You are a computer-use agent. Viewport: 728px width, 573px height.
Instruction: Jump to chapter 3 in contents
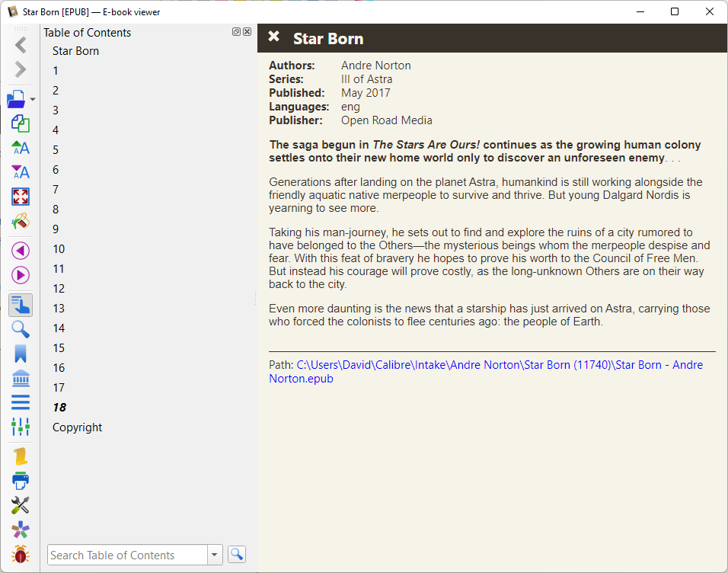tap(56, 110)
